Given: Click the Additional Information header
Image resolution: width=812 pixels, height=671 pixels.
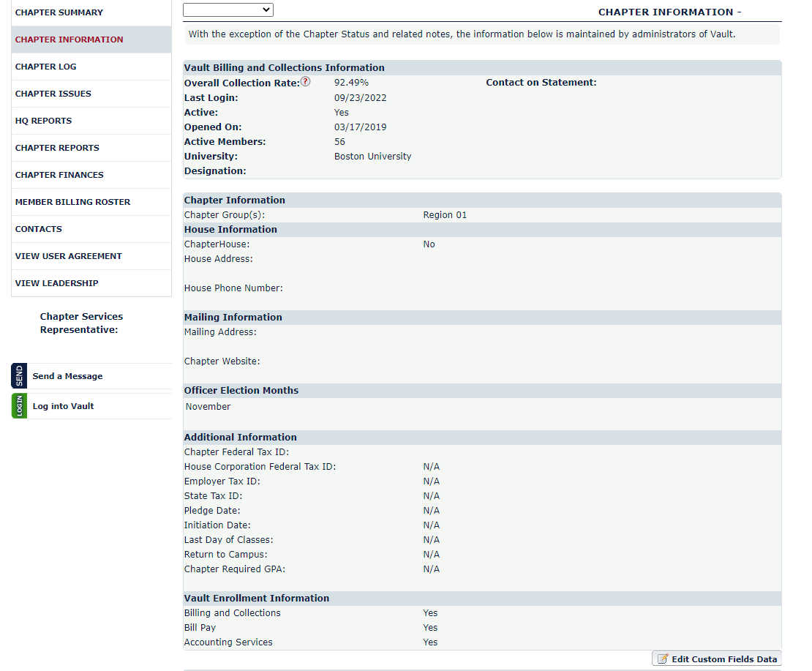Looking at the screenshot, I should point(240,437).
